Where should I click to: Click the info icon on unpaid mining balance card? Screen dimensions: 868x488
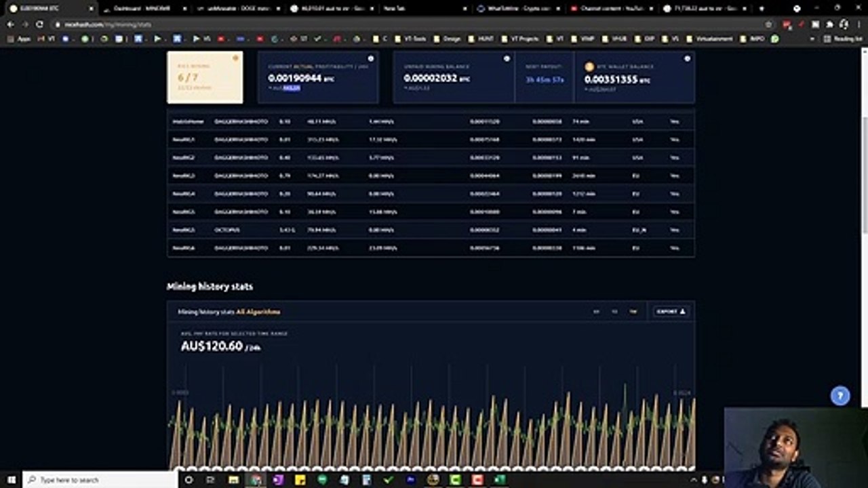pos(507,59)
